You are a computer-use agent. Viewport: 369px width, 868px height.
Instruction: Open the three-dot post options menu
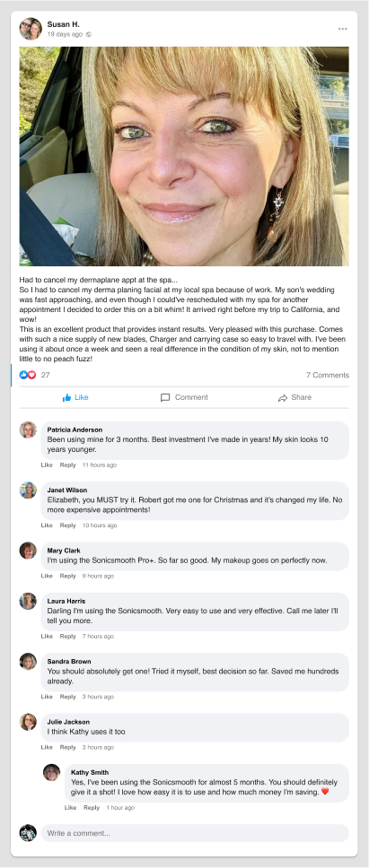tap(342, 29)
